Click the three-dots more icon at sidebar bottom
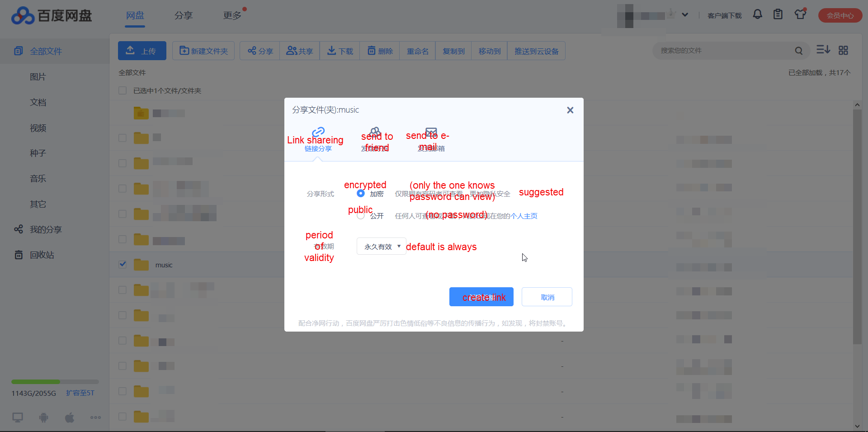This screenshot has width=868, height=432. (95, 418)
